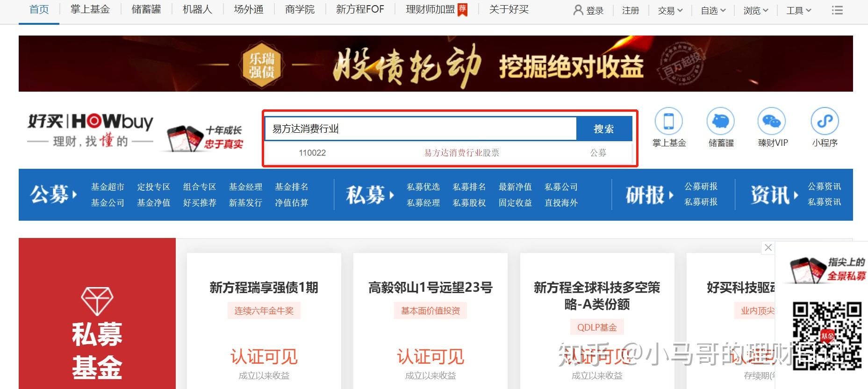Open the 私募公司 link
The height and width of the screenshot is (389, 868).
[561, 187]
